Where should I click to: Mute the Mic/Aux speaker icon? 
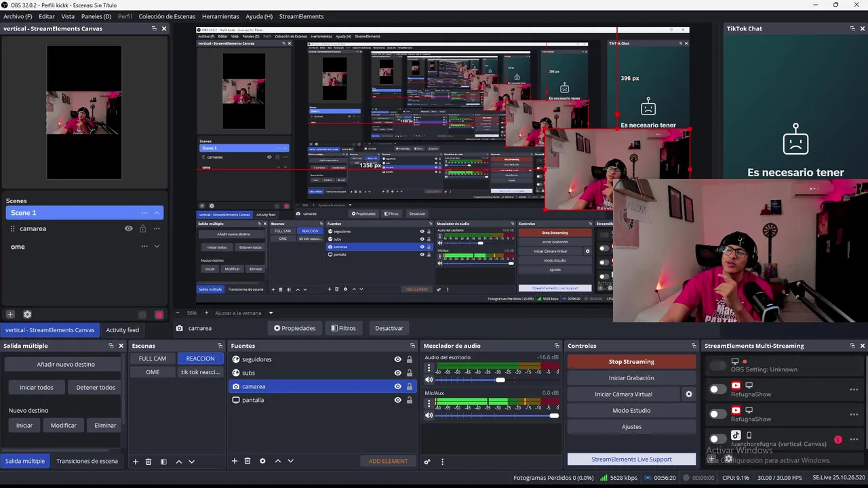point(429,415)
